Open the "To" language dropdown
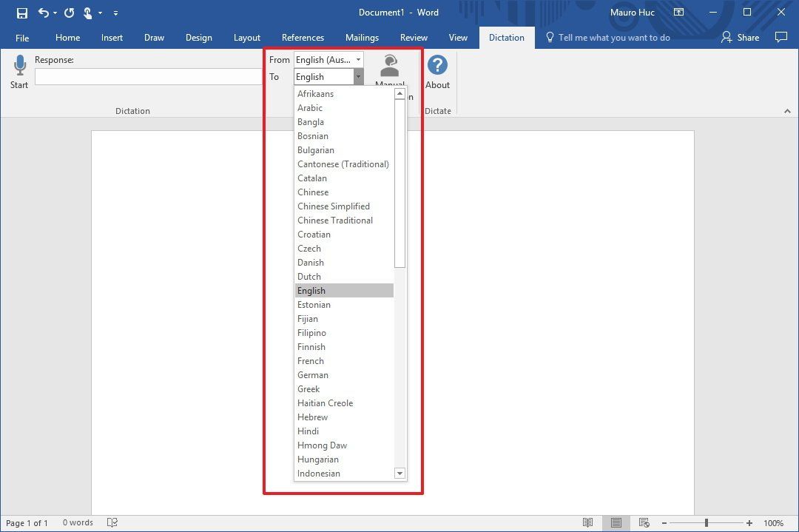The image size is (799, 532). coord(359,76)
